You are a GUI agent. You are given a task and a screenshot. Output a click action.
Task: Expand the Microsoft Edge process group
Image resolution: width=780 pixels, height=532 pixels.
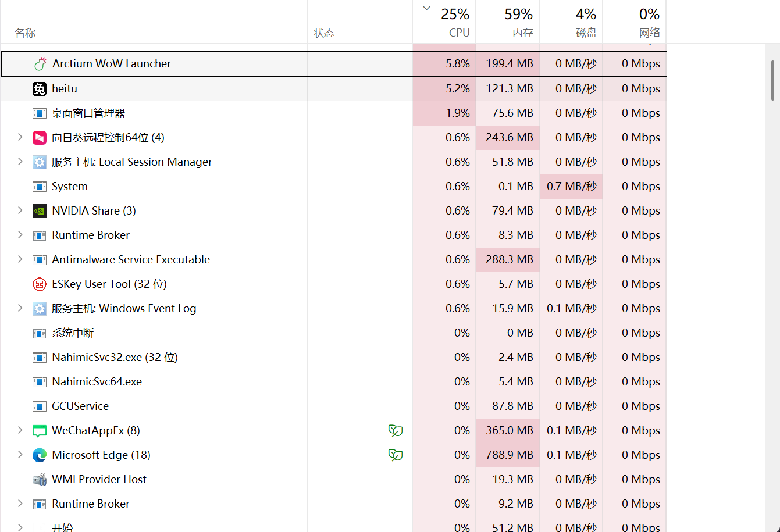click(x=20, y=455)
